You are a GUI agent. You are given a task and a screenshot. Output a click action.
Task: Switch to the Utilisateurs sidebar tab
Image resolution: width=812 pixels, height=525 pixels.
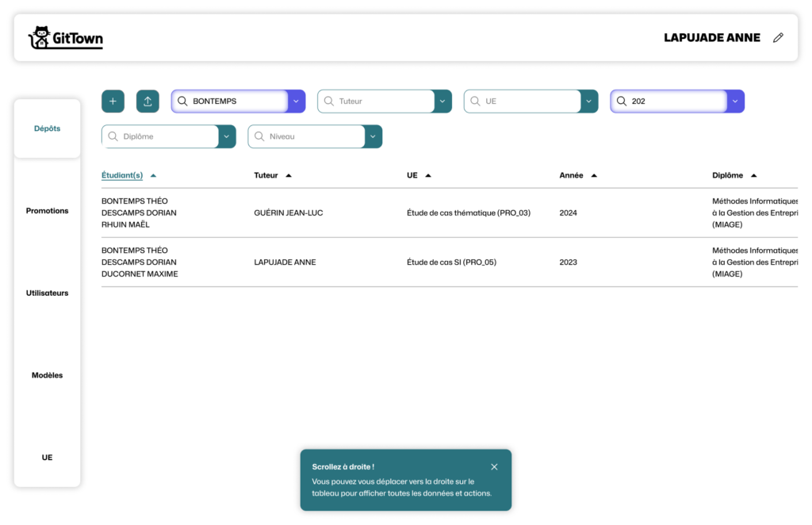tap(48, 293)
